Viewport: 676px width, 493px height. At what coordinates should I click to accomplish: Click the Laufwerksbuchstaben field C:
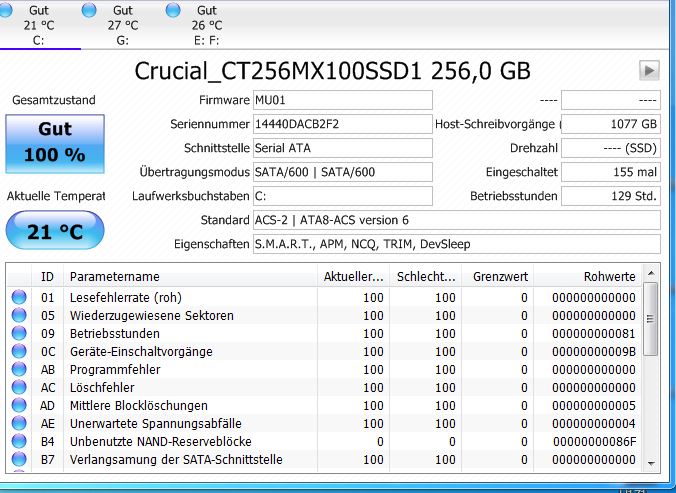(342, 196)
